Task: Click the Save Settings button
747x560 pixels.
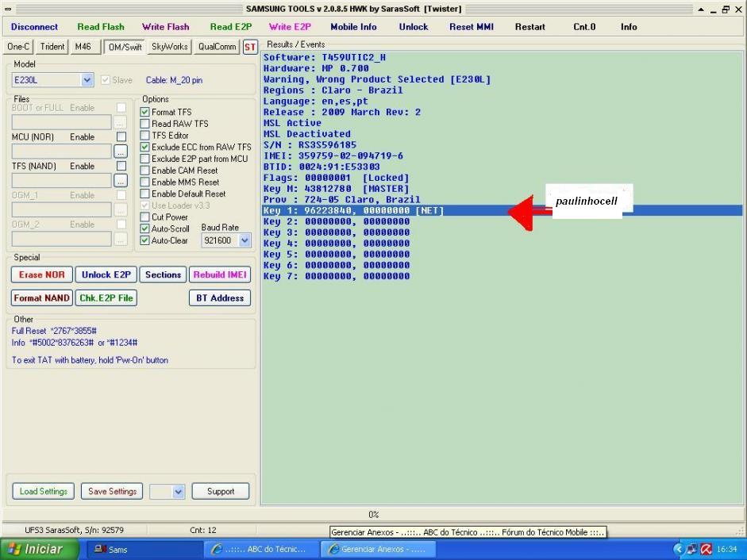Action: tap(113, 492)
